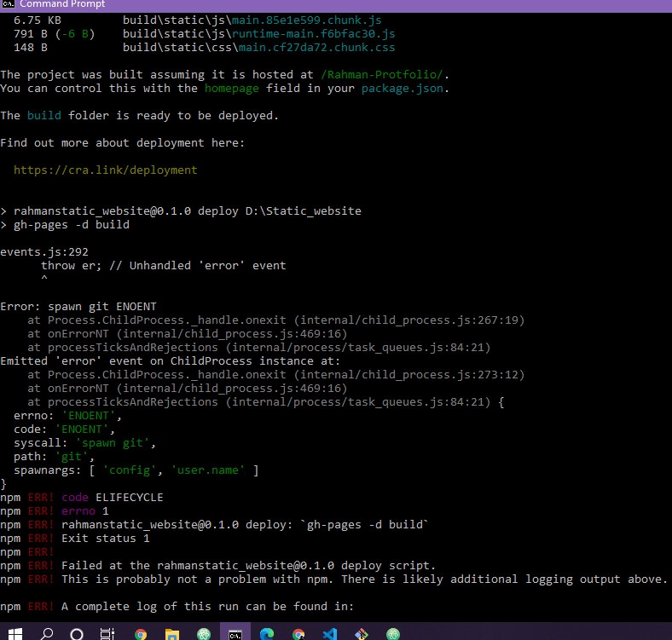The width and height of the screenshot is (672, 640).
Task: Click runtime-main.f6bfac30.js file name
Action: (314, 34)
